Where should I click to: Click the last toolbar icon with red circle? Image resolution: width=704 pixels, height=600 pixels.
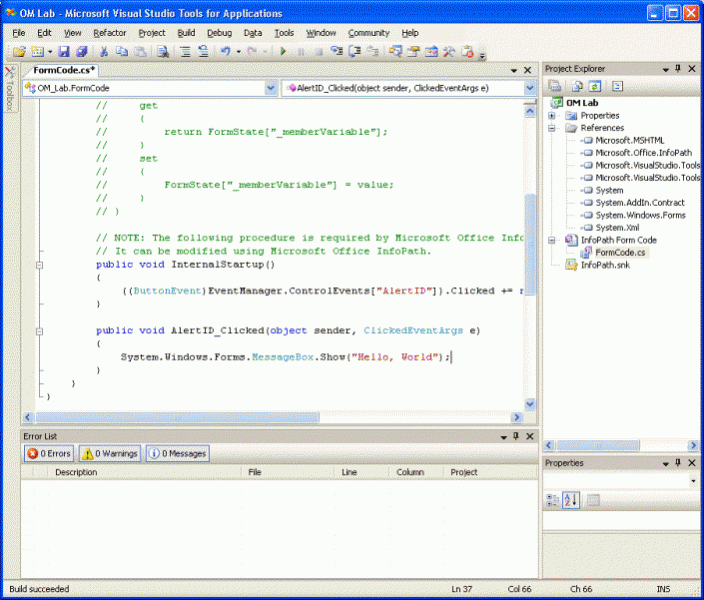467,52
